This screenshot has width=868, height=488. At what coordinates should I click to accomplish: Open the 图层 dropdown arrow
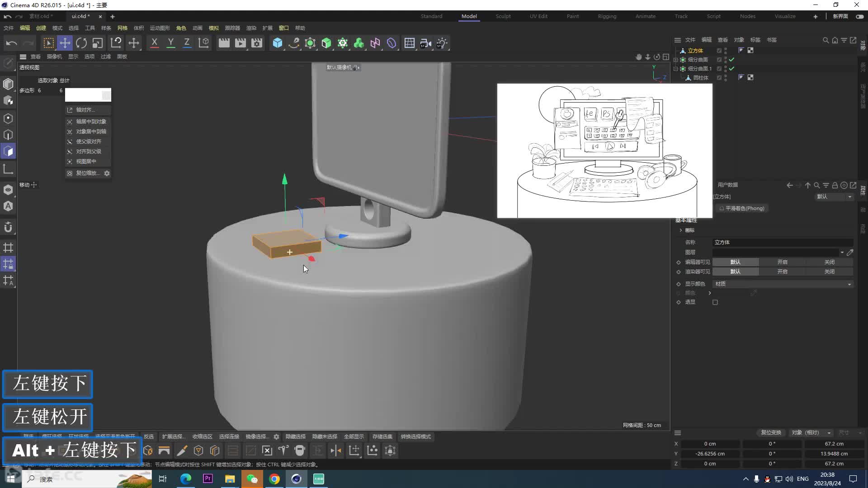(x=842, y=253)
